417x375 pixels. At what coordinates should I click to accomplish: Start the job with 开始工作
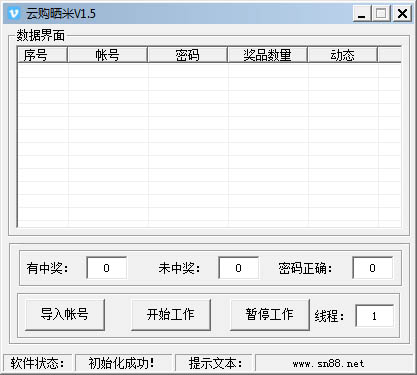tap(171, 314)
